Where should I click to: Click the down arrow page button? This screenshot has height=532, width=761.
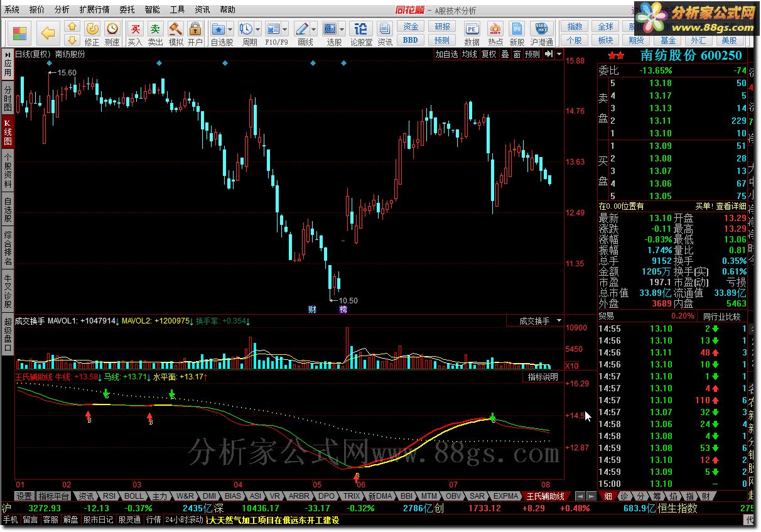click(73, 40)
